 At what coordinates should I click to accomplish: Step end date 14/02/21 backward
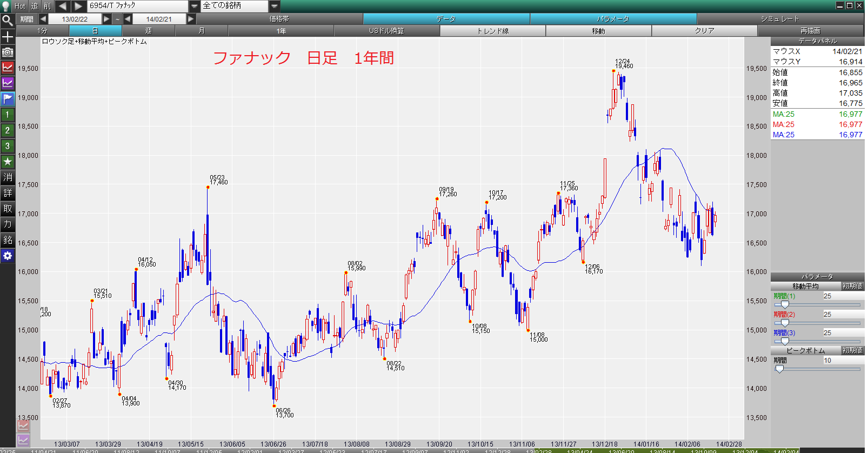(128, 19)
